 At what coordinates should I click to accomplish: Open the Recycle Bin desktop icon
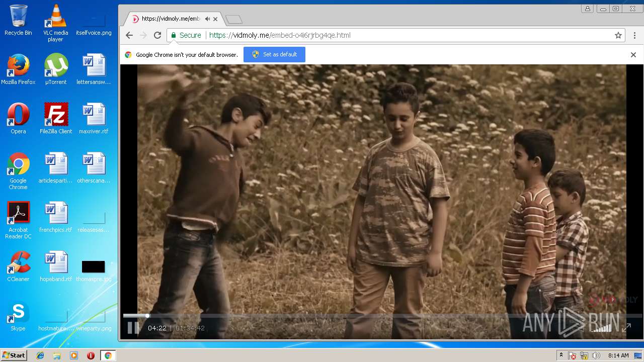tap(18, 20)
